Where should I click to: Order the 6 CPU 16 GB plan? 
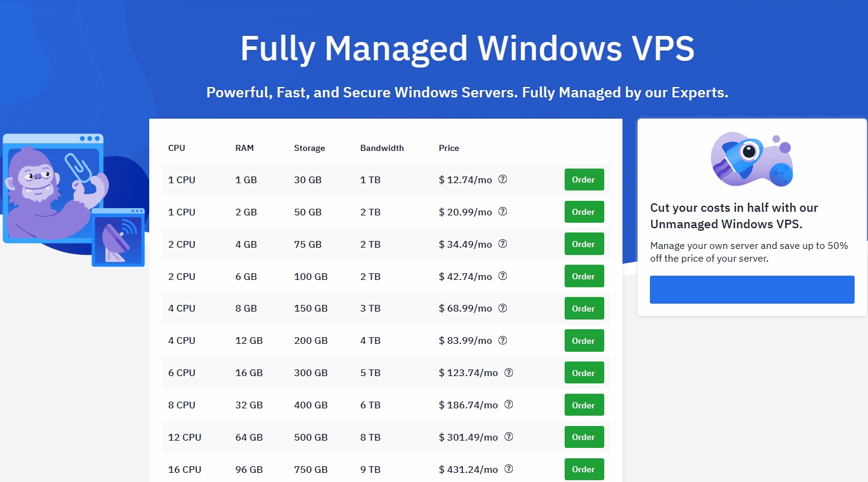(x=584, y=373)
